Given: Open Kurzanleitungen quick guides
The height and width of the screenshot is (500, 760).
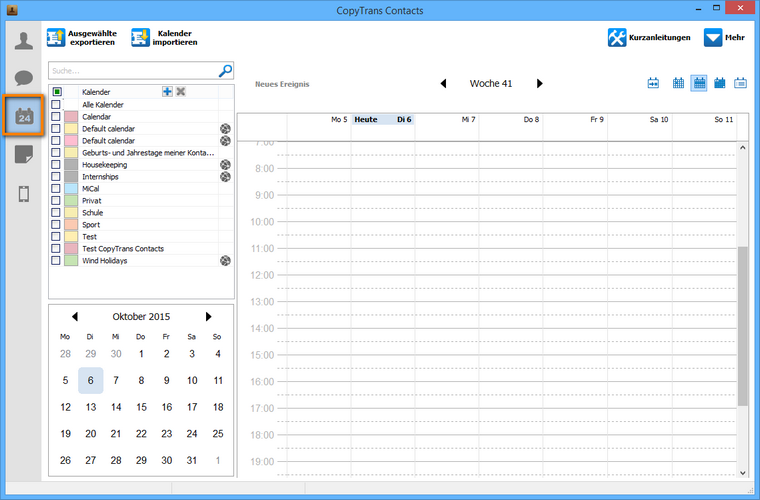Looking at the screenshot, I should 649,38.
